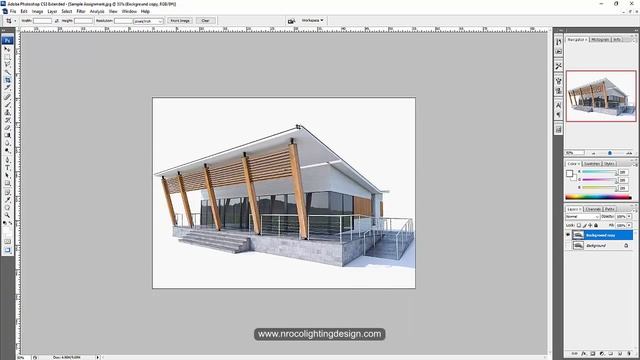This screenshot has width=640, height=360.
Task: Add a layer mask in Layers panel
Action: 592,353
